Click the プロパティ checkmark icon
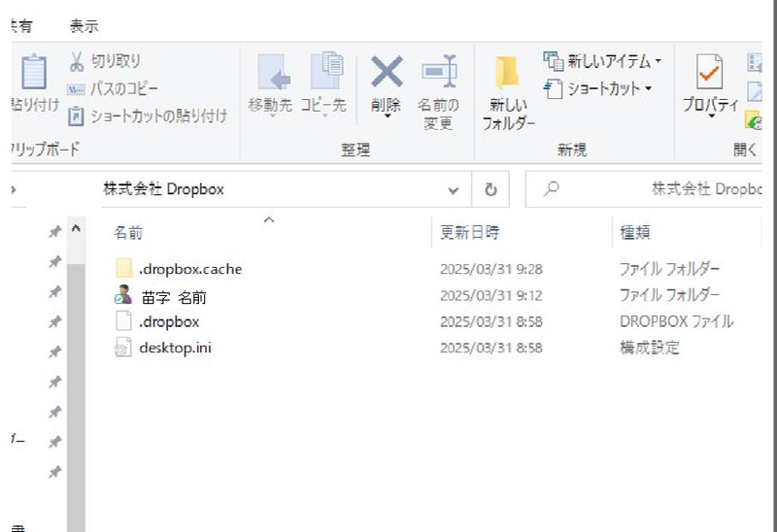Viewport: 777px width, 532px height. pyautogui.click(x=710, y=72)
